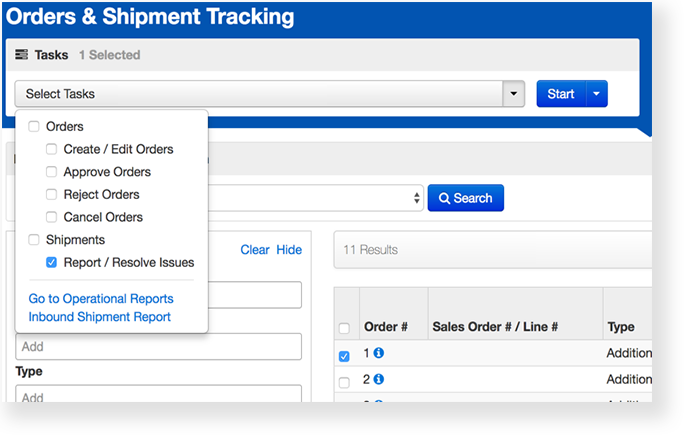
Task: Tick the Approve Orders checkbox
Action: tap(52, 172)
